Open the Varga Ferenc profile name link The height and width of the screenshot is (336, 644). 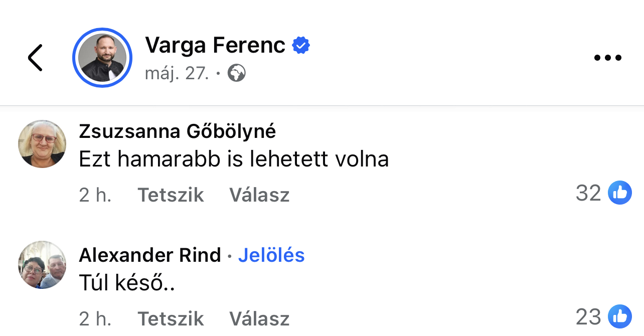point(215,46)
